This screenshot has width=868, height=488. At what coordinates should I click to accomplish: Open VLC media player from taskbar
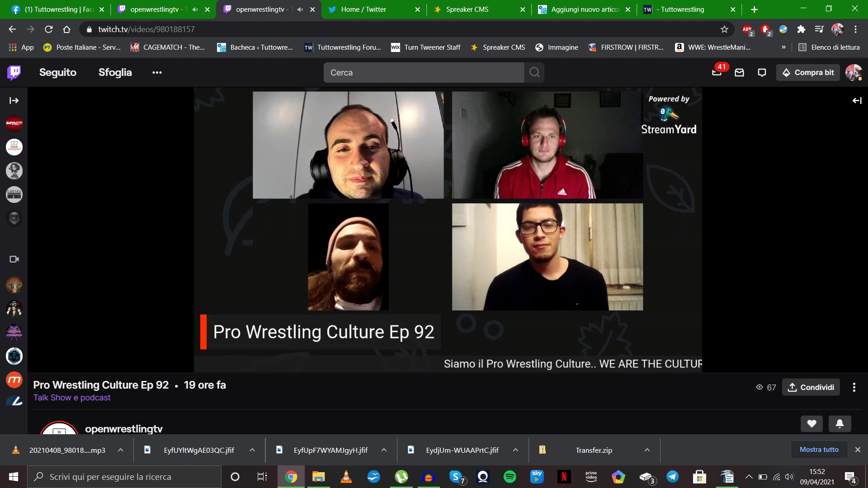click(x=346, y=477)
